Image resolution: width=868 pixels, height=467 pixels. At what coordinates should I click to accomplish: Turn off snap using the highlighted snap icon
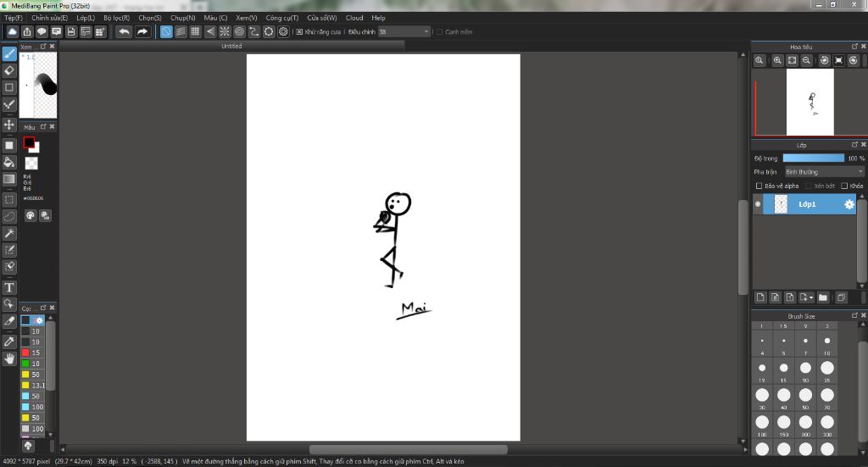coord(166,31)
